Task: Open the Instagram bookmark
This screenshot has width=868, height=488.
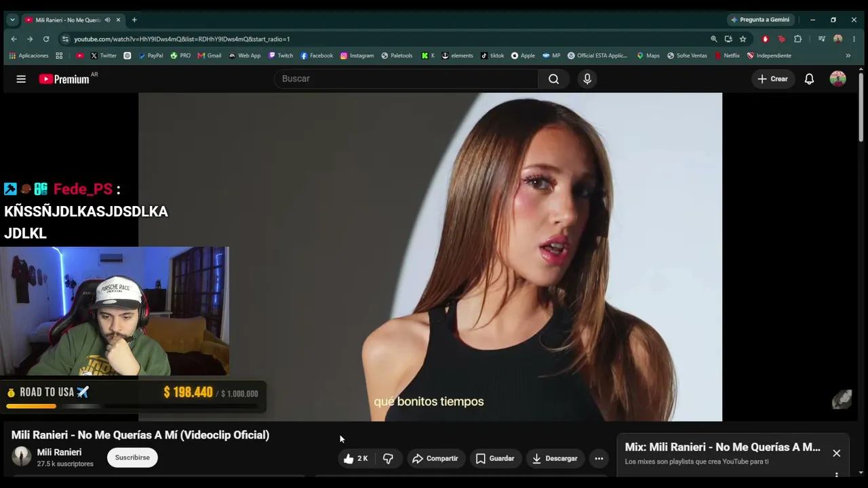Action: point(357,56)
